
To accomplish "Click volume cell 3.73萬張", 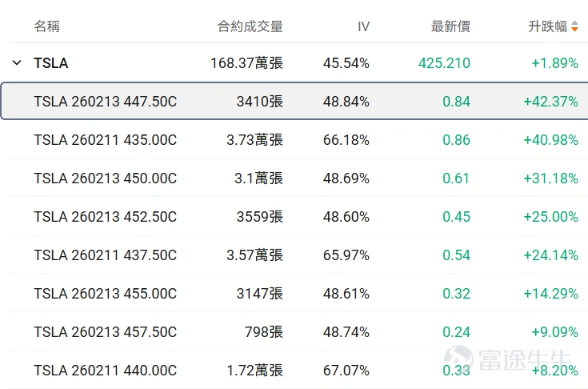I will coord(254,140).
